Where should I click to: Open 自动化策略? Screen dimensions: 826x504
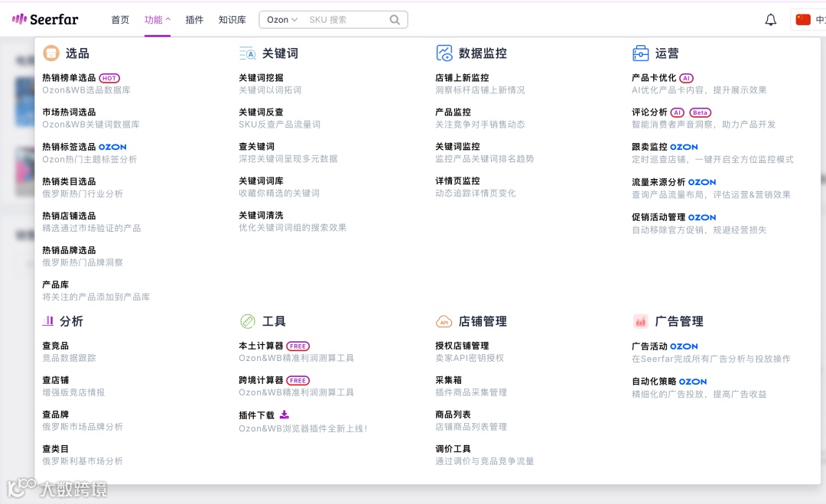pyautogui.click(x=654, y=382)
